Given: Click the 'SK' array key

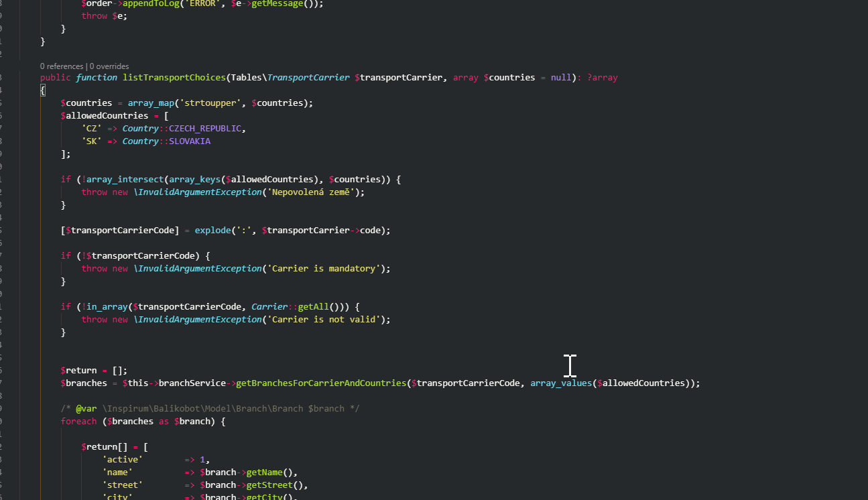Looking at the screenshot, I should [92, 141].
